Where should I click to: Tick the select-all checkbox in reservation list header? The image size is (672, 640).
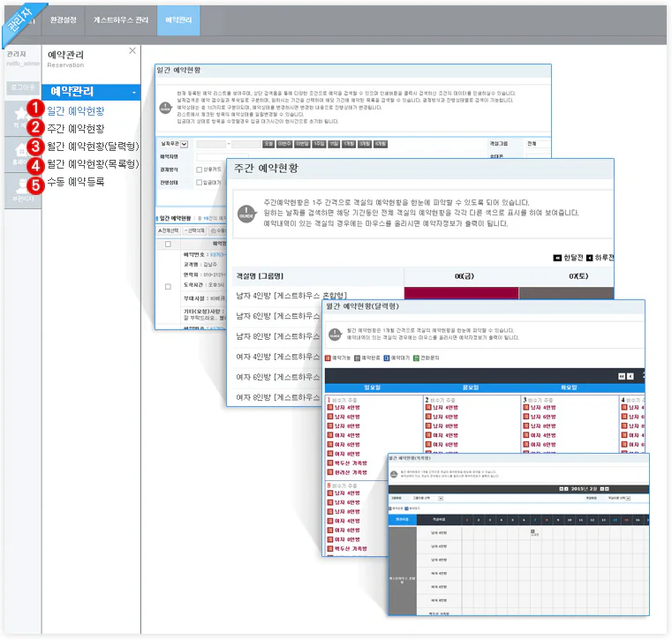point(169,243)
